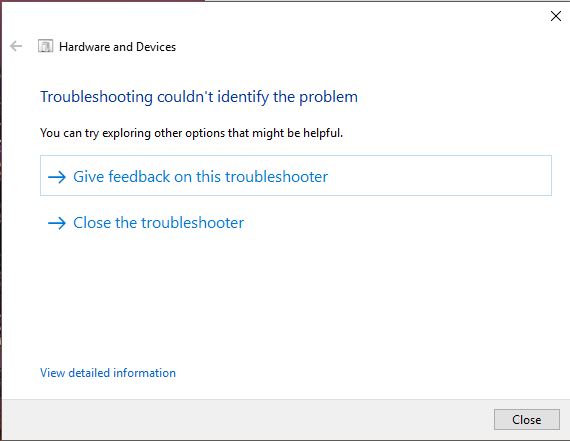The image size is (570, 441).
Task: Click the arrow icon beside Close the troubleshooter
Action: pos(57,223)
